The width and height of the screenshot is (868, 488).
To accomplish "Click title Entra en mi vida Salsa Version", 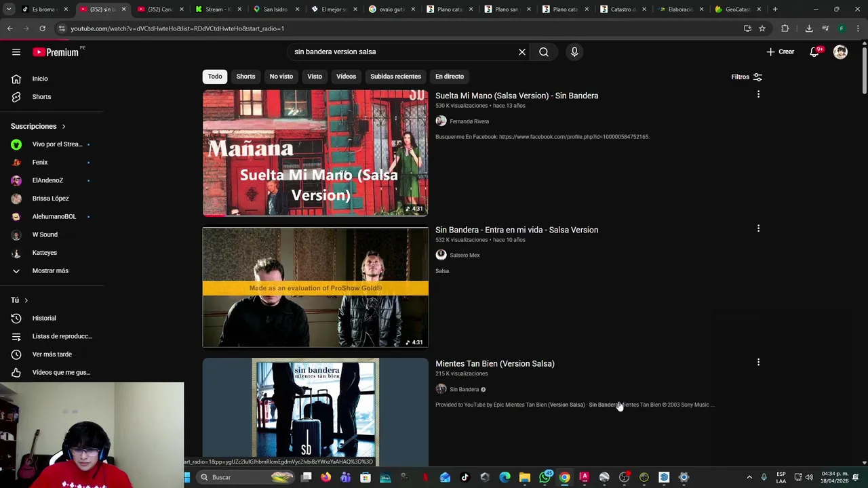I will 517,230.
